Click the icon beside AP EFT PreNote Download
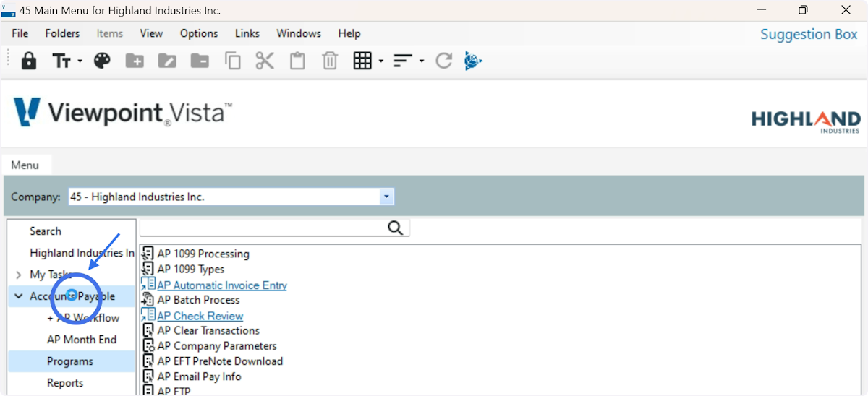Image resolution: width=868 pixels, height=396 pixels. pyautogui.click(x=148, y=361)
